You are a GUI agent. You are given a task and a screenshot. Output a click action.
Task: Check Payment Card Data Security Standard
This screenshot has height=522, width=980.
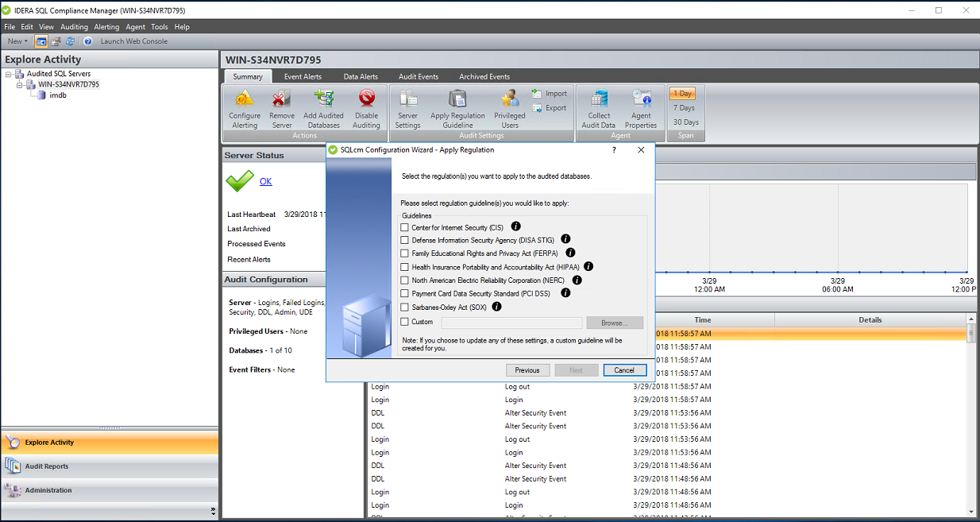pyautogui.click(x=405, y=293)
